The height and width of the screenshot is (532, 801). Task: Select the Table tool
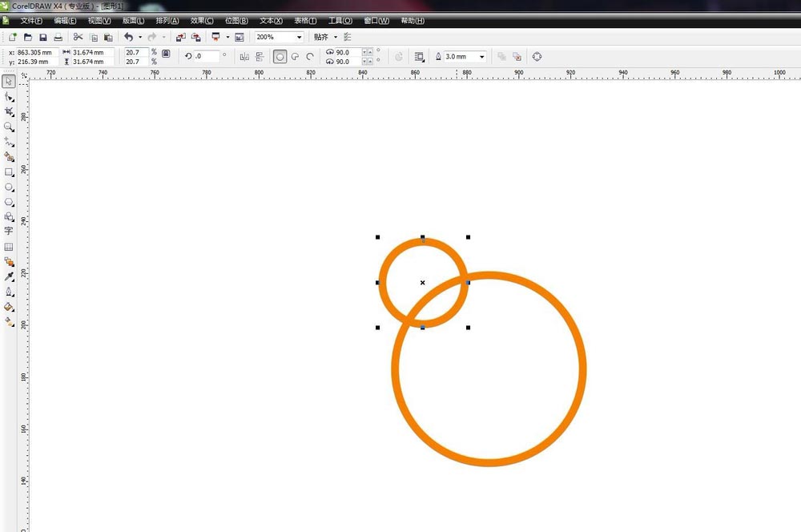(x=9, y=247)
